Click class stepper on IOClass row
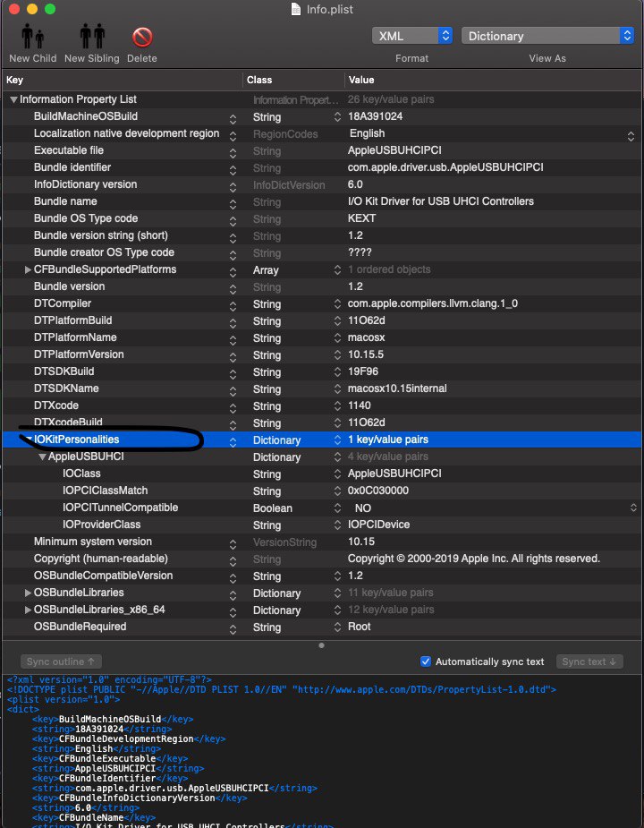Viewport: 644px width, 828px height. coord(338,474)
